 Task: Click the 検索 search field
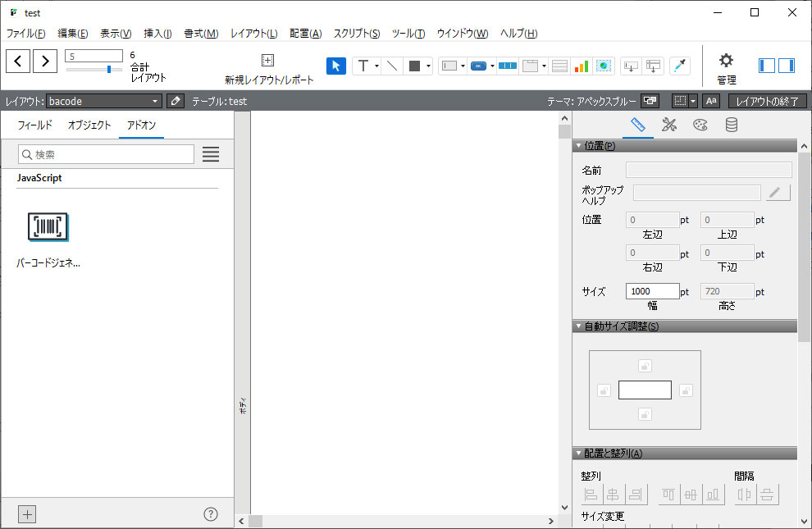pyautogui.click(x=106, y=154)
